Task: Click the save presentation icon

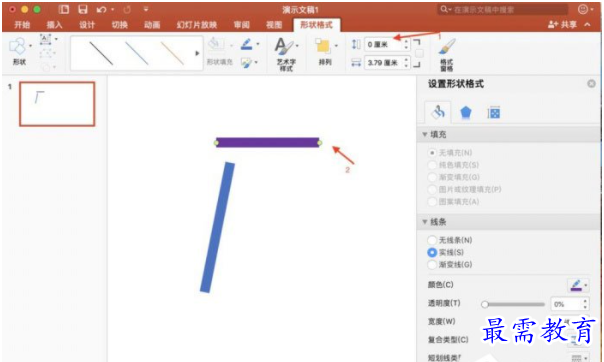Action: tap(82, 9)
